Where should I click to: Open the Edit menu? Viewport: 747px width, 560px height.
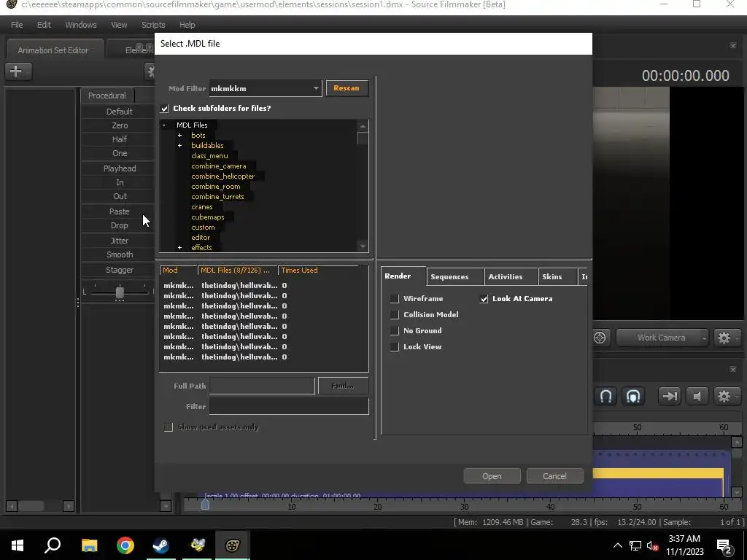[44, 25]
